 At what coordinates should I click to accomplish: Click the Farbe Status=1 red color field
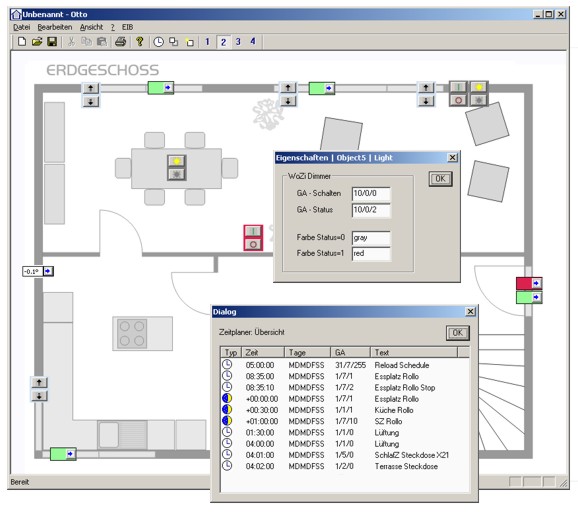371,254
